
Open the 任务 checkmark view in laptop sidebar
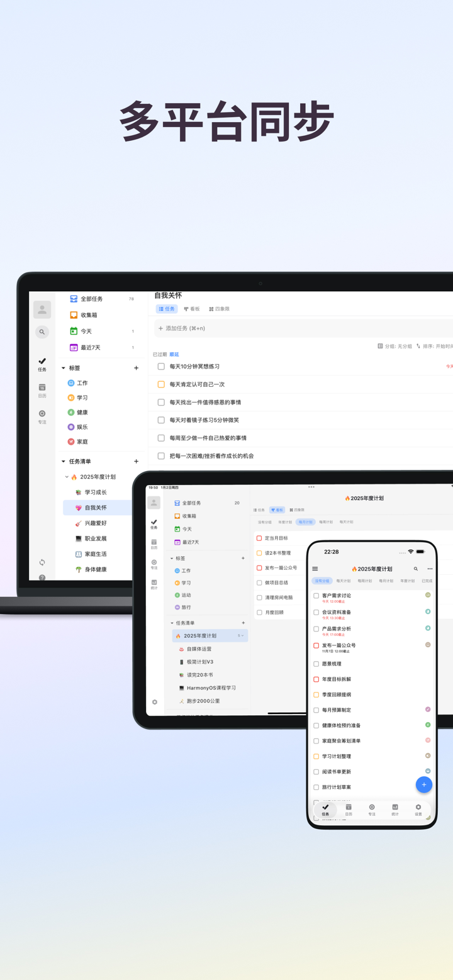coord(42,364)
